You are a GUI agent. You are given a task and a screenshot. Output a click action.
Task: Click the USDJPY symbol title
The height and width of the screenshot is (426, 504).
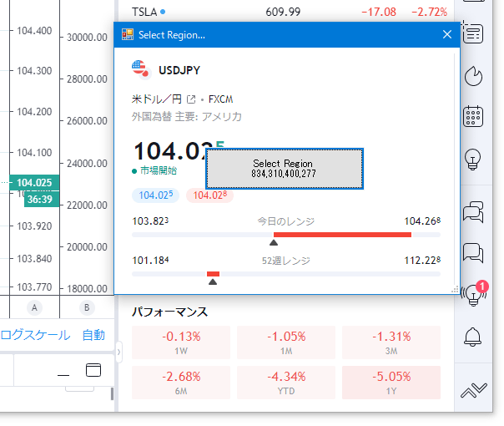pyautogui.click(x=179, y=70)
